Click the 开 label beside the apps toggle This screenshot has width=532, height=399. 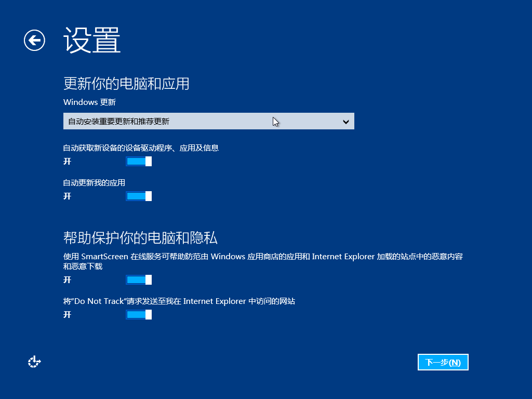(67, 196)
